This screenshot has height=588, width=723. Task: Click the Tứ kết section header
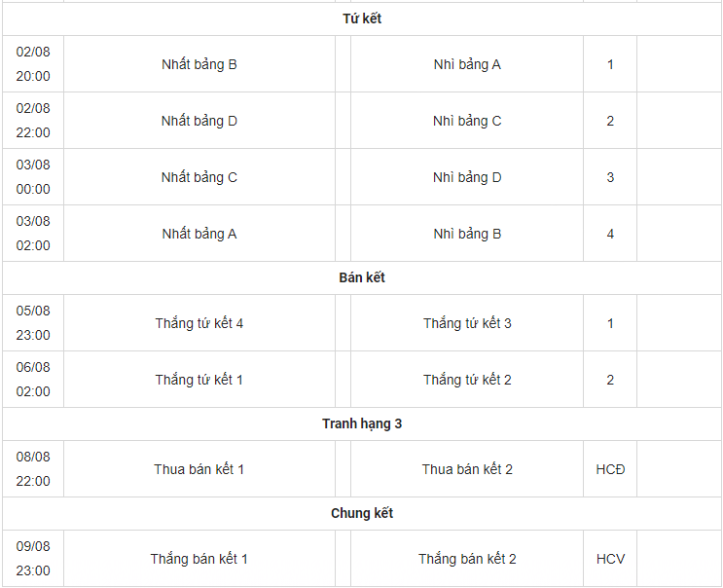click(x=362, y=18)
